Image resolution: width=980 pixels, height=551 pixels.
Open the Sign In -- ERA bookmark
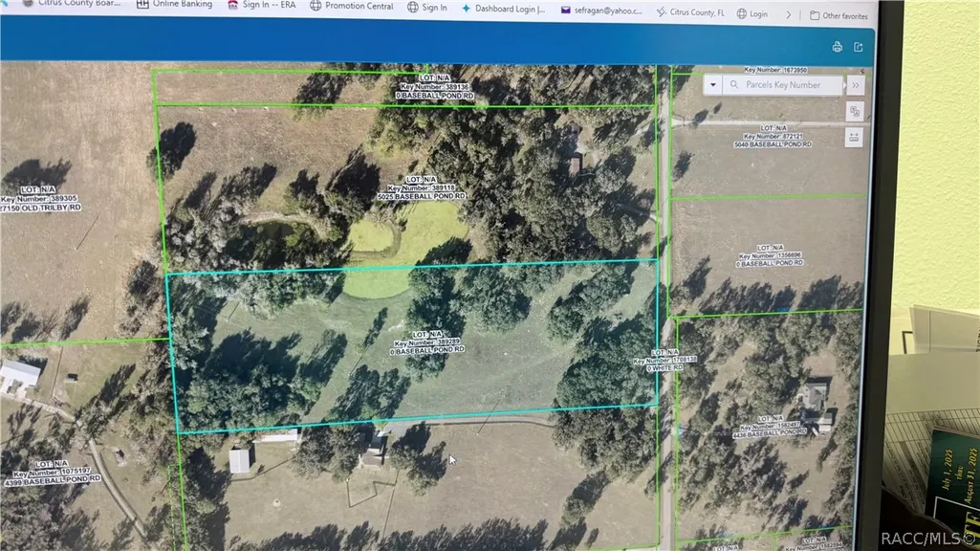click(261, 5)
